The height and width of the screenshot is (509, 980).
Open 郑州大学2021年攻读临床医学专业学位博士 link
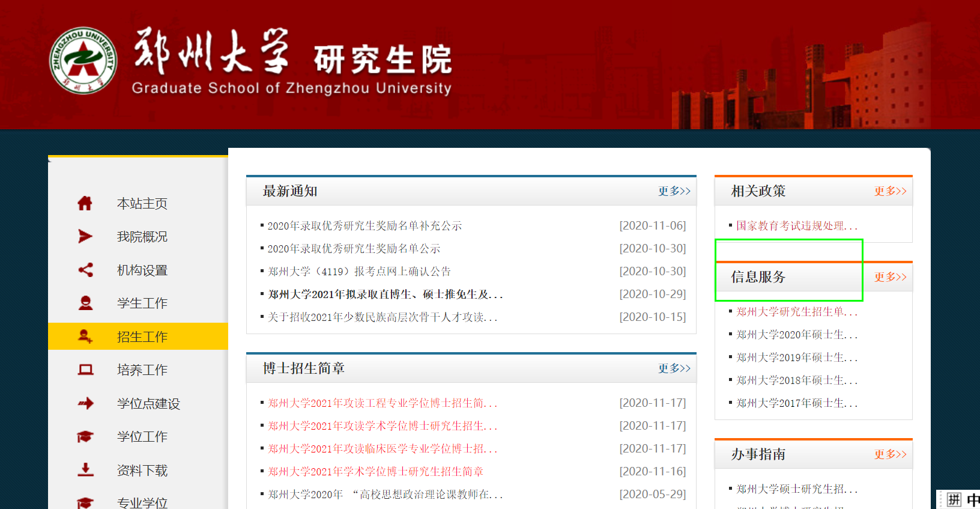383,449
